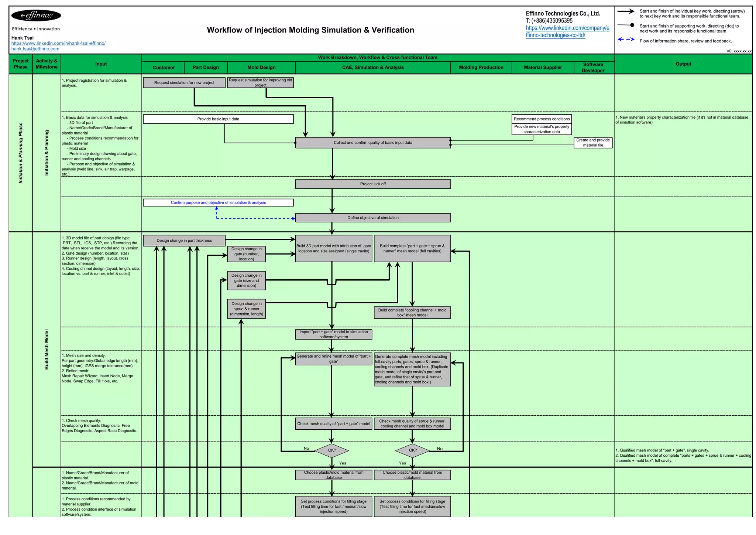Click the 'Output' column header
This screenshot has height=535, width=756.
(683, 64)
